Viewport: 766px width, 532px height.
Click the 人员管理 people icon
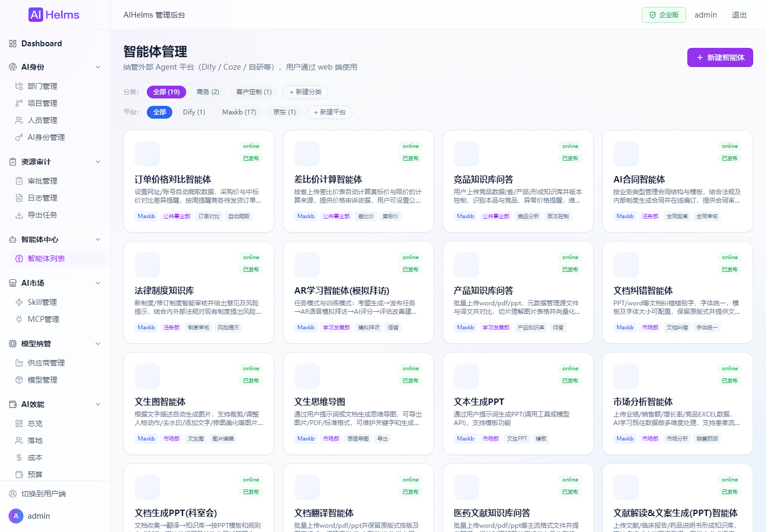[x=19, y=120]
